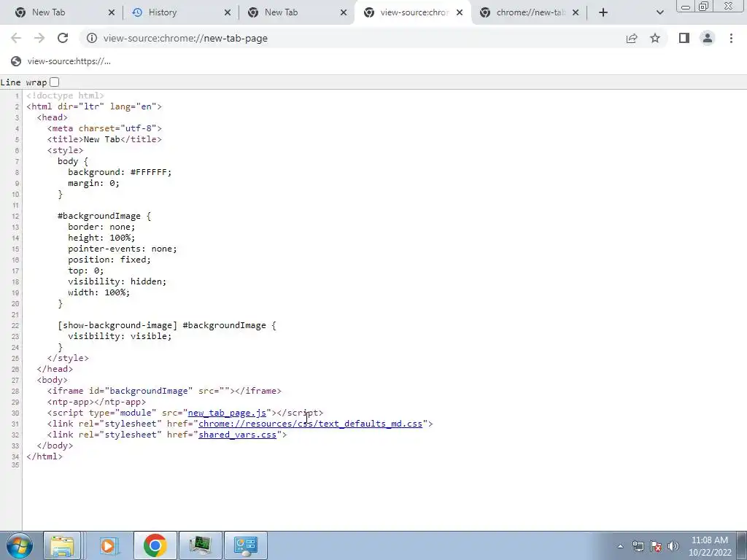Open the shared_vars.css link
Viewport: 747px width, 560px height.
tap(237, 435)
